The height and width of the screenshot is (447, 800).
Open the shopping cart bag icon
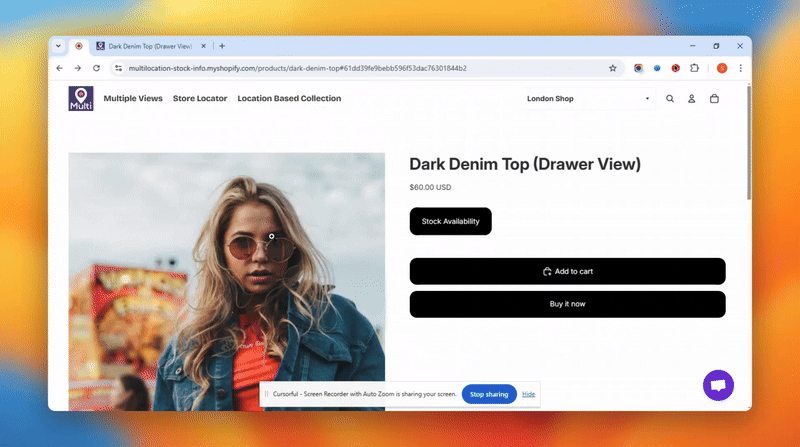pos(714,98)
